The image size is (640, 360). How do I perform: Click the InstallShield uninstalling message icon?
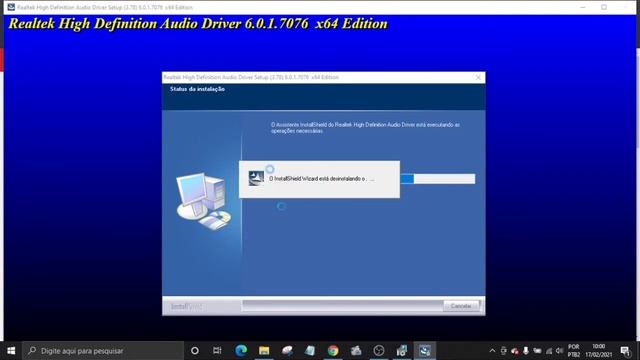pyautogui.click(x=256, y=178)
